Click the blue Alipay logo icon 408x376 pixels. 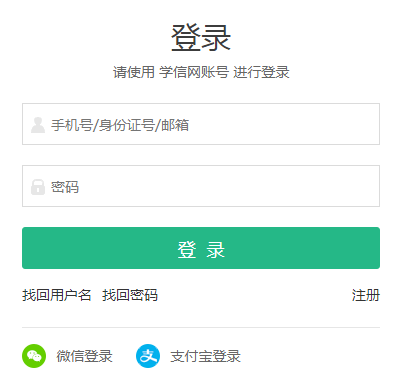coord(148,356)
